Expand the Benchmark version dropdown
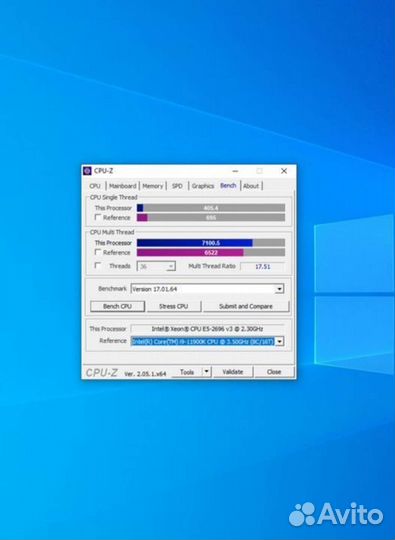This screenshot has height=540, width=395. pyautogui.click(x=280, y=289)
